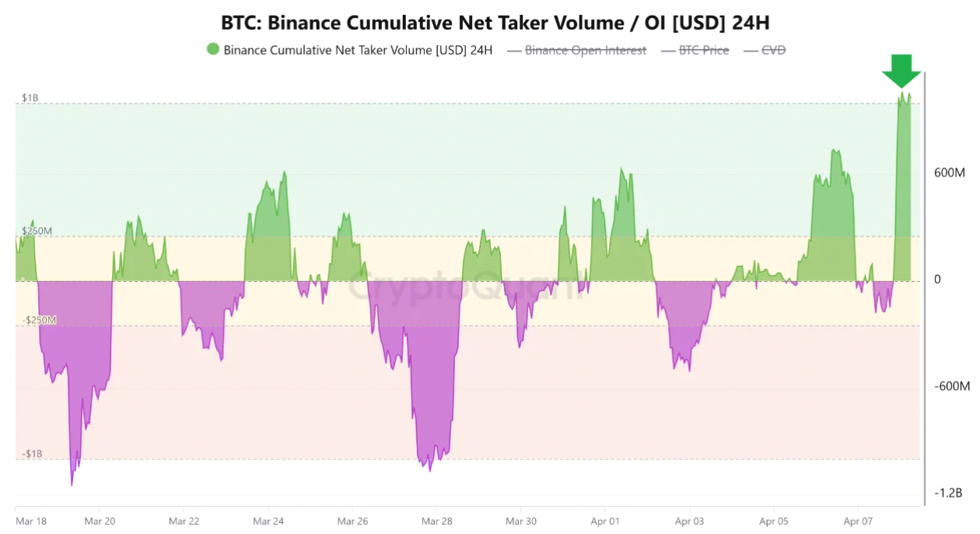Hide the Cumulative Net Taker Volume series

(x=358, y=51)
